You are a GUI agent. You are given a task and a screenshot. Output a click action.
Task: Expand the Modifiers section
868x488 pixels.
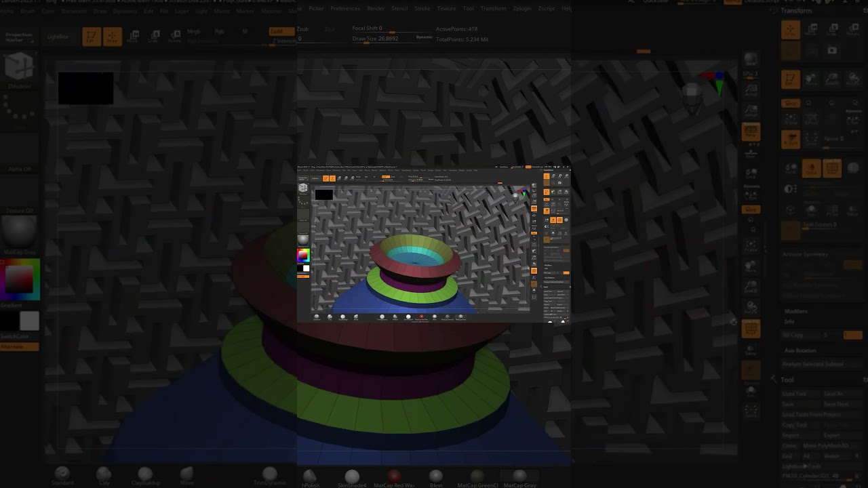pos(795,311)
